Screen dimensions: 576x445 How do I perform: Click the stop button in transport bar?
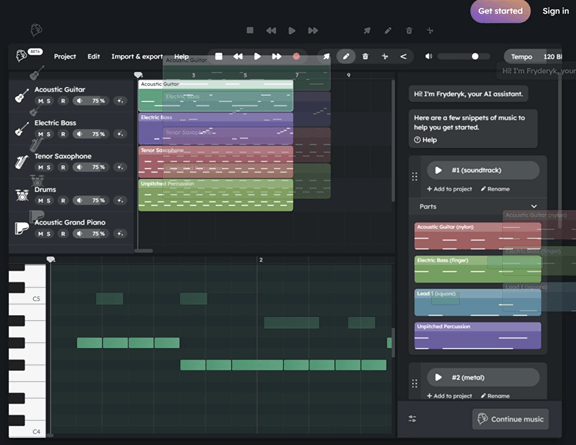(x=219, y=56)
